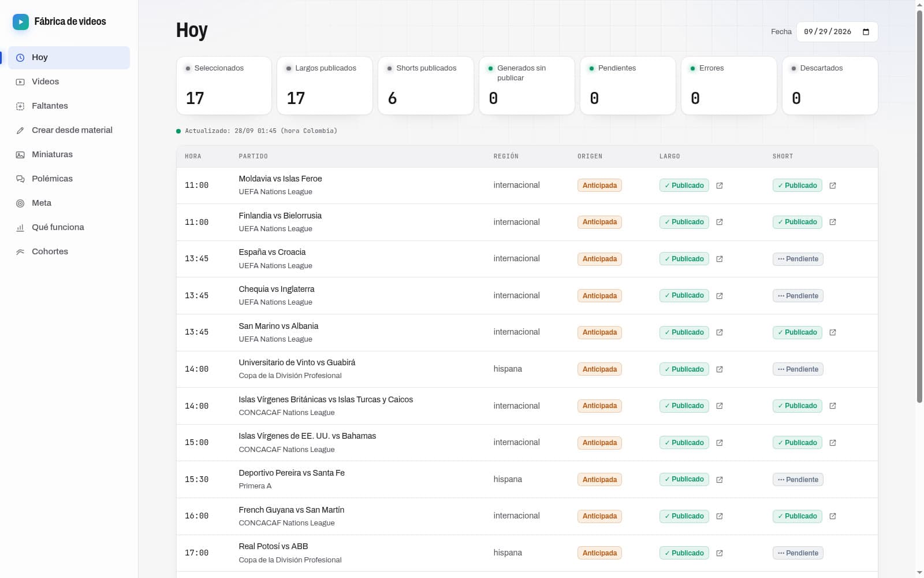
Task: Click Pendiente short badge for Real Potosí vs ABB
Action: [798, 553]
